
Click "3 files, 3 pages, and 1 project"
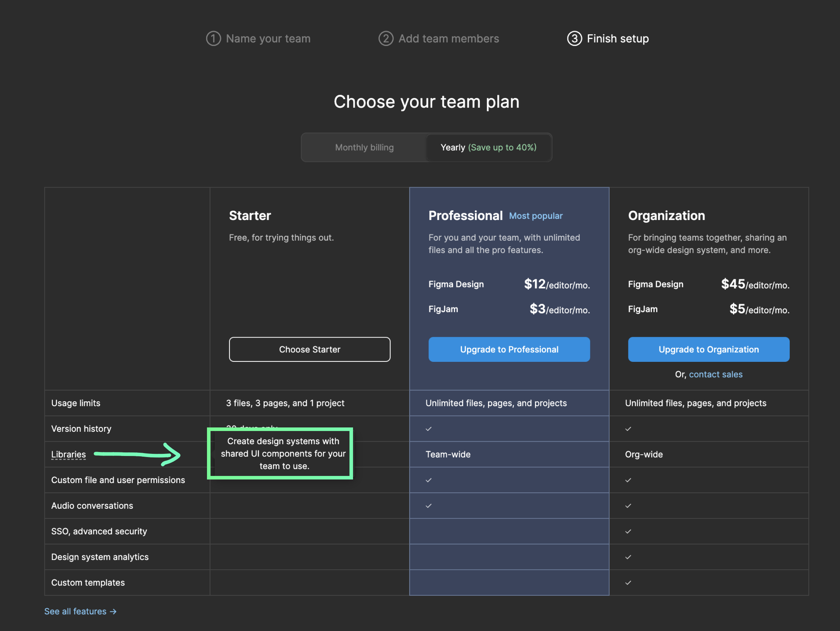[285, 402]
